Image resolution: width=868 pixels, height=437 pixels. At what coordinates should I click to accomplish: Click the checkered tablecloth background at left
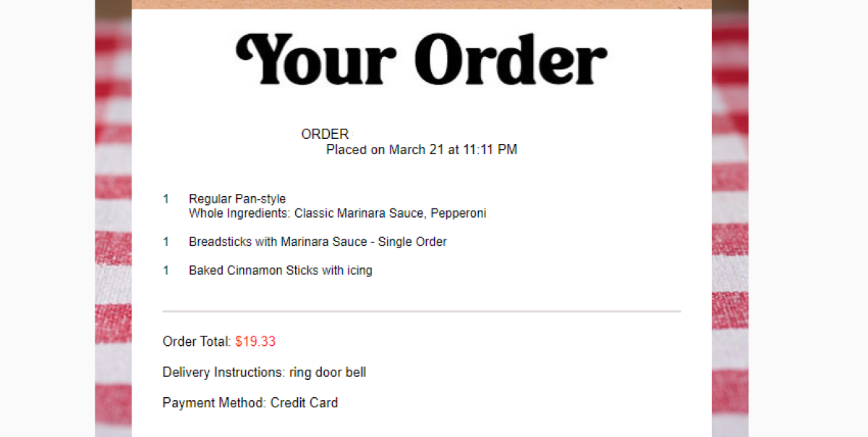click(x=113, y=217)
